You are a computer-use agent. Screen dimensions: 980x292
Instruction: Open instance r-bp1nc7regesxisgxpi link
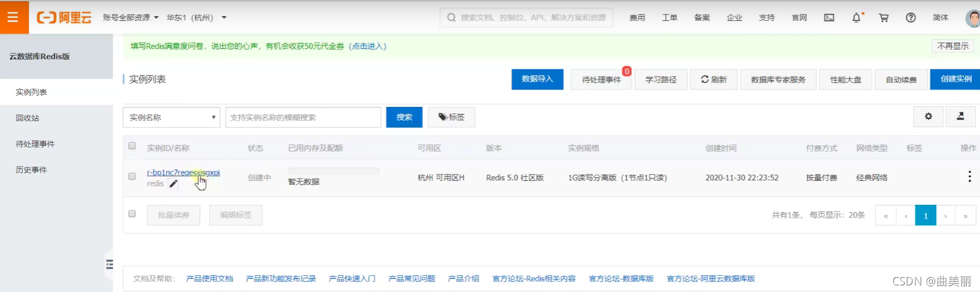click(x=184, y=173)
